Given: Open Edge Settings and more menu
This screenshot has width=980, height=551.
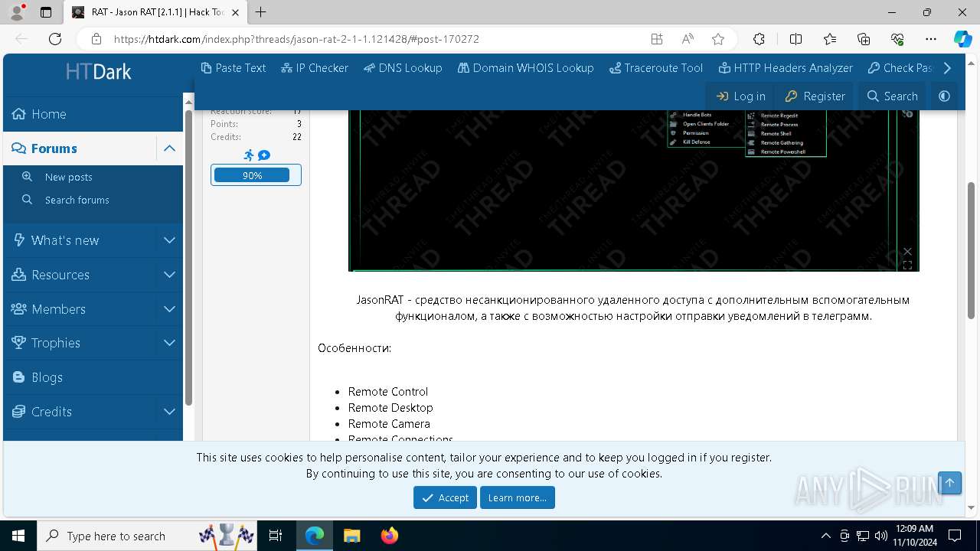Looking at the screenshot, I should (931, 39).
